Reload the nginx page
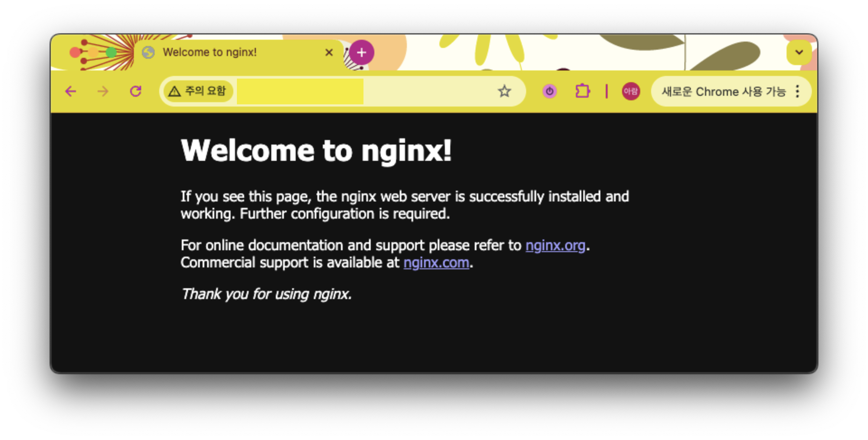868x440 pixels. click(x=136, y=92)
